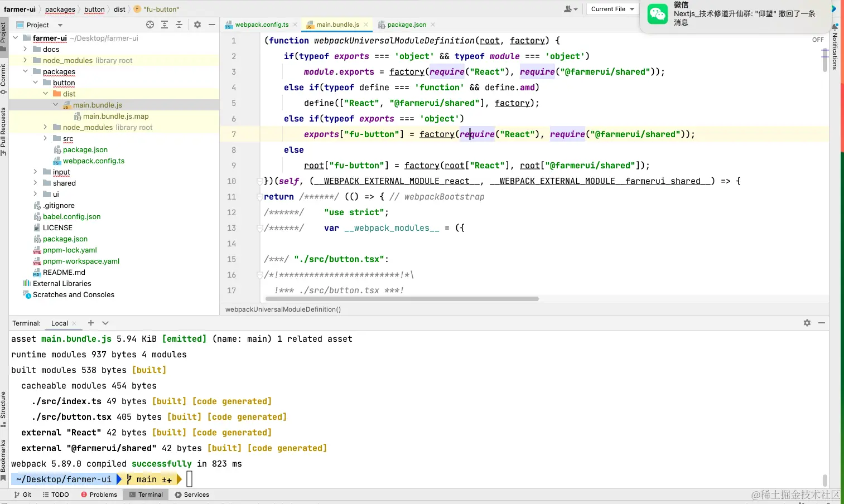This screenshot has width=844, height=504.
Task: Toggle fold marker at line 13
Action: point(259,228)
